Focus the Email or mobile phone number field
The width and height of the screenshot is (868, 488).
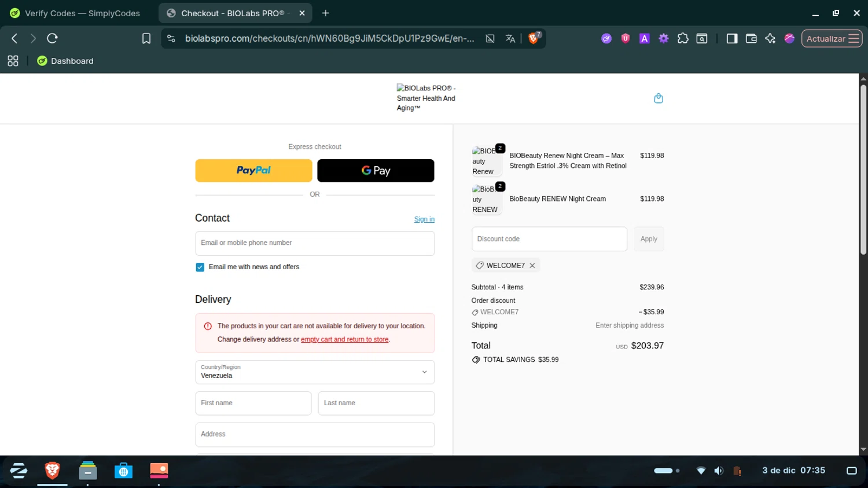point(315,243)
